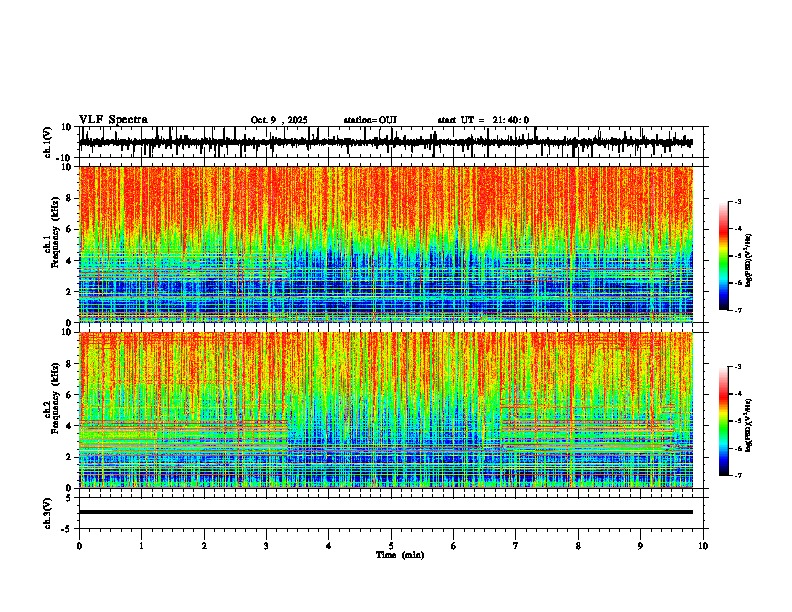Click the time axis tick label "4"
The width and height of the screenshot is (792, 612).
coord(328,546)
